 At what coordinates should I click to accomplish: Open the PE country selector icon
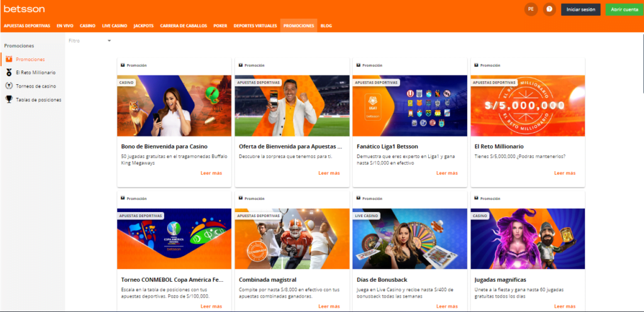[x=531, y=9]
